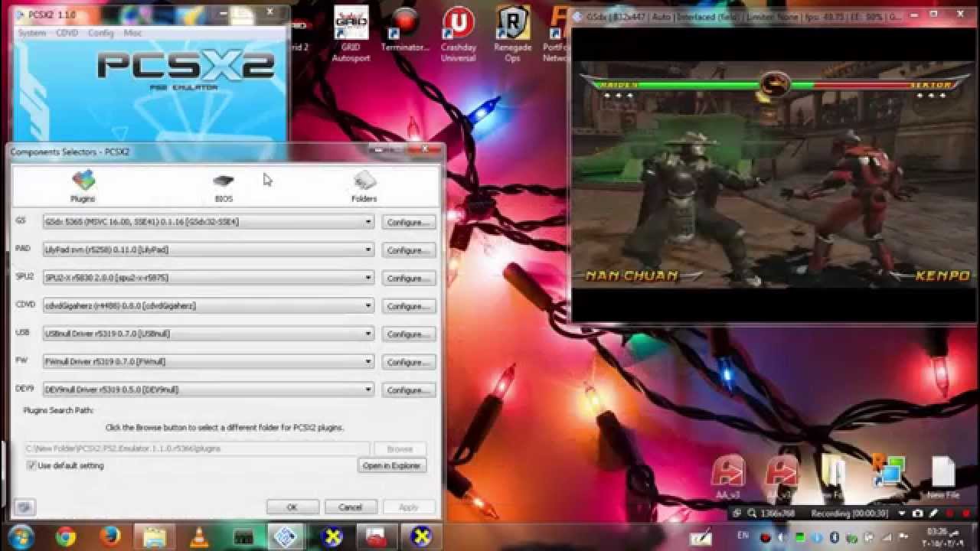Screen dimensions: 980x551
Task: Expand the CDVD plugin dropdown
Action: click(x=368, y=305)
